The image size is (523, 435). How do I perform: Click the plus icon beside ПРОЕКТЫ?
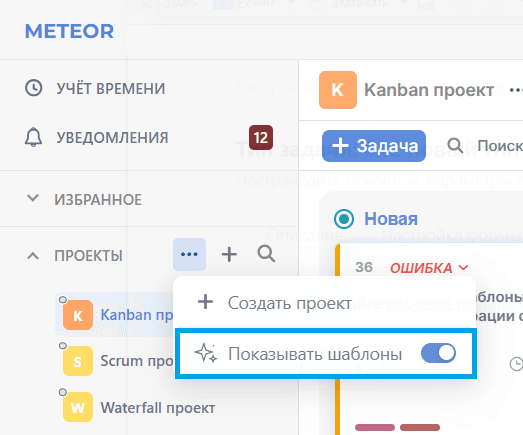tap(229, 255)
